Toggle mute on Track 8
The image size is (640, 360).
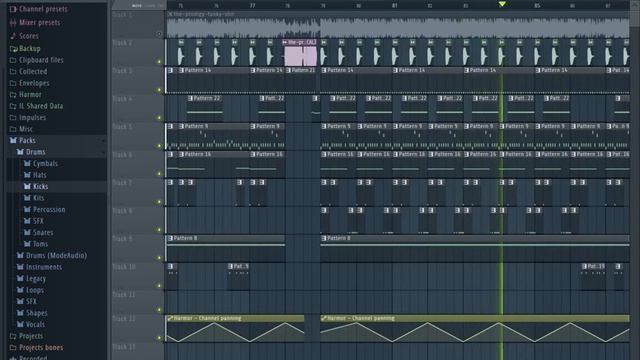pos(159,230)
